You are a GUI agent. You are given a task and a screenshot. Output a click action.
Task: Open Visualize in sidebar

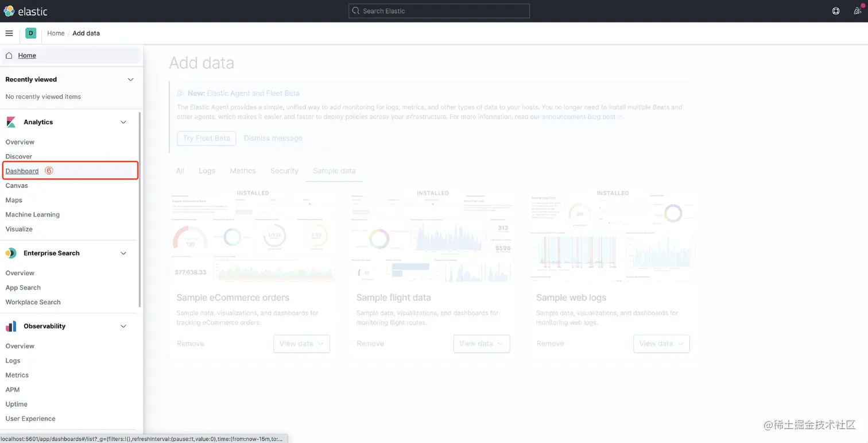pos(19,229)
